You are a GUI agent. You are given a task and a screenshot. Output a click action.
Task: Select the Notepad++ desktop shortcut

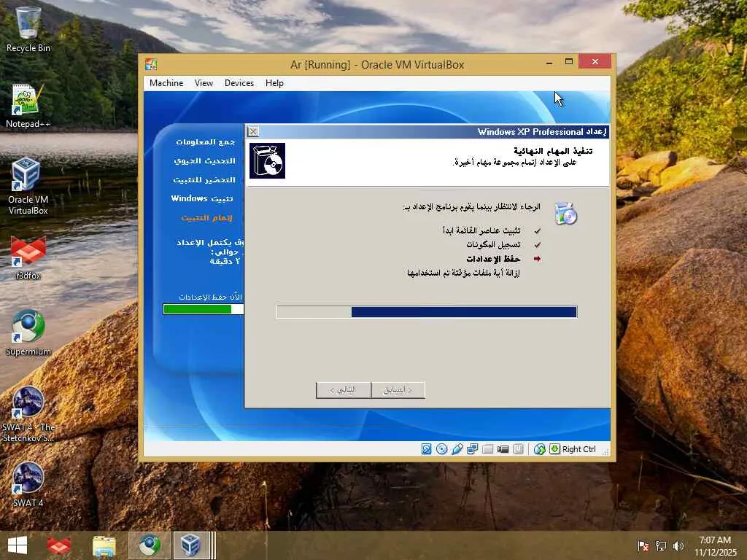tap(28, 106)
